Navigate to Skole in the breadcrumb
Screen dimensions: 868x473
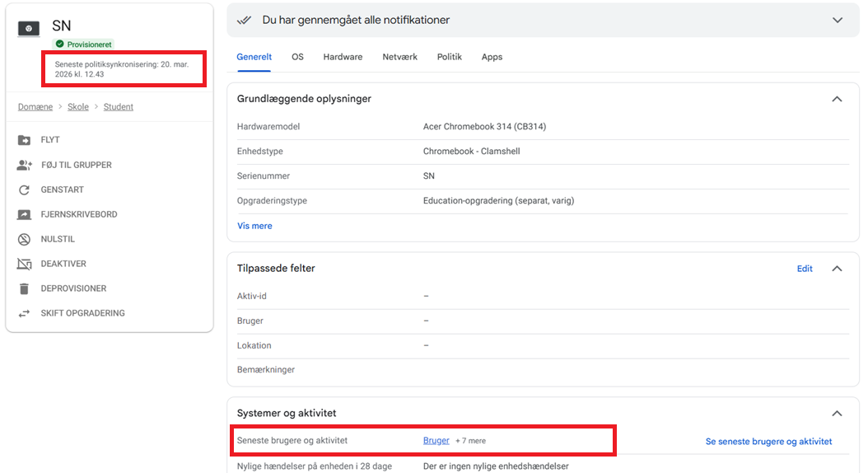(78, 107)
